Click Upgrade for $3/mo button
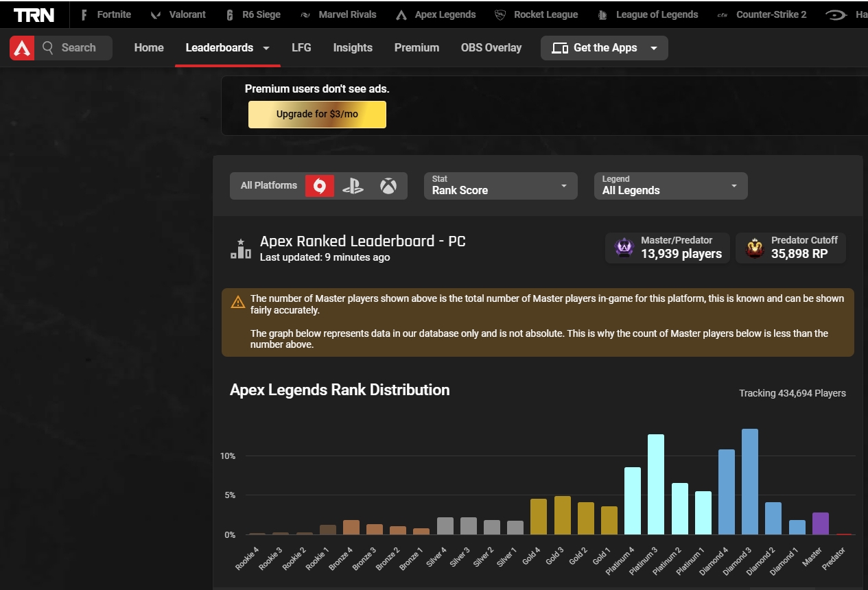 (317, 115)
